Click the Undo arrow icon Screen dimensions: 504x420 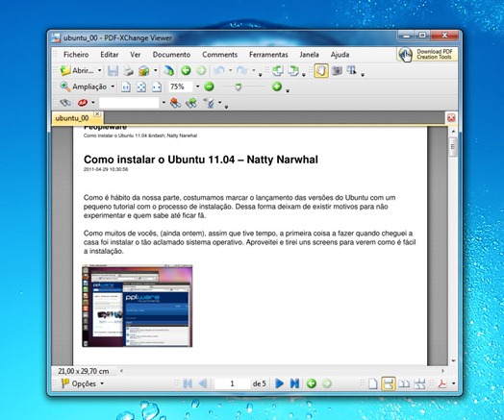click(x=219, y=70)
